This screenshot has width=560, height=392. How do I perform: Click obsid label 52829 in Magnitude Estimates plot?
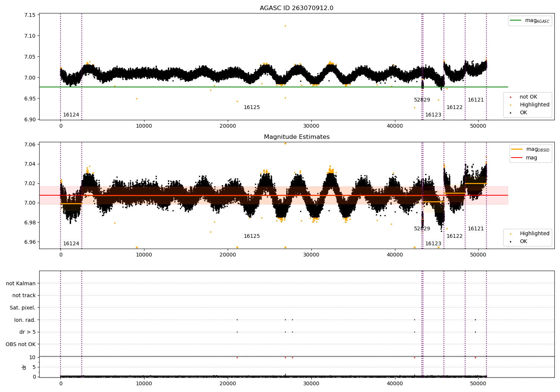tap(422, 229)
